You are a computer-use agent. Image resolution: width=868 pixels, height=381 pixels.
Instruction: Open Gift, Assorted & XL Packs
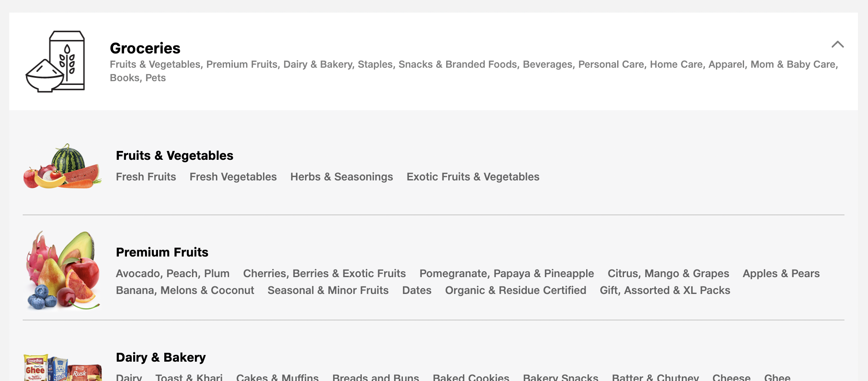(x=665, y=290)
